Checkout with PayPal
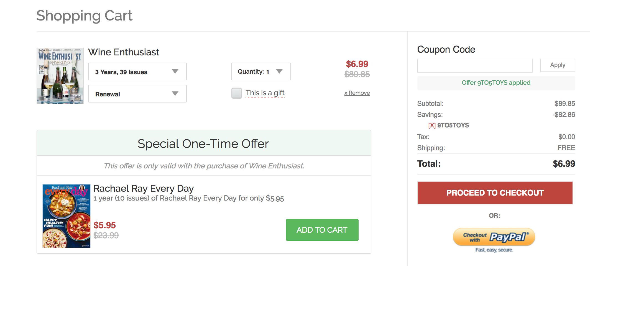This screenshot has width=644, height=323. click(494, 237)
